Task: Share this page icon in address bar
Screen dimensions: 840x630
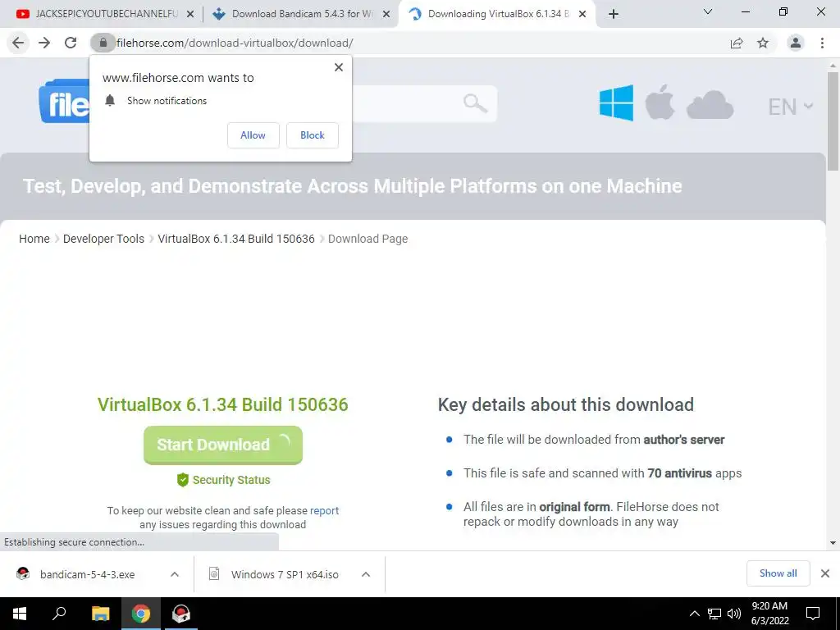Action: pyautogui.click(x=737, y=43)
